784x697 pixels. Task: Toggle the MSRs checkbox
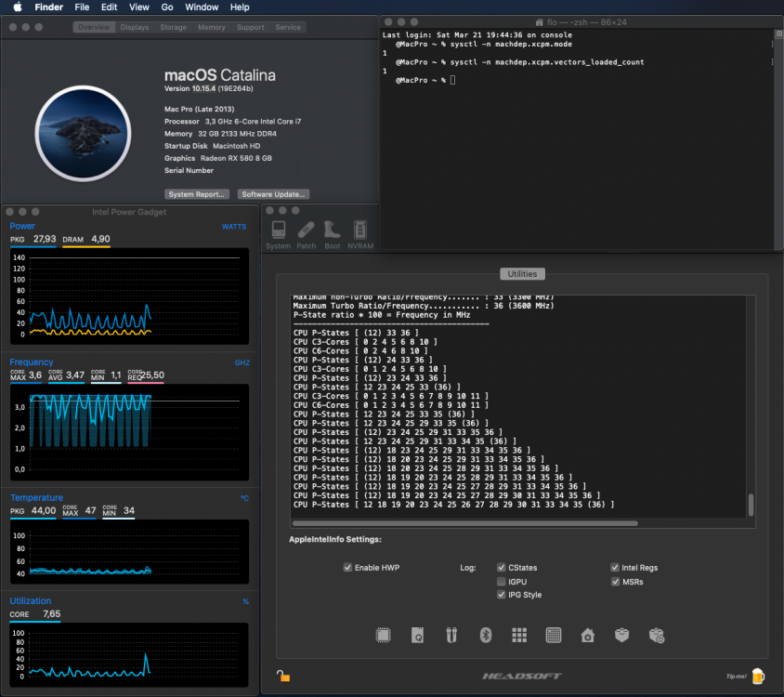click(615, 582)
